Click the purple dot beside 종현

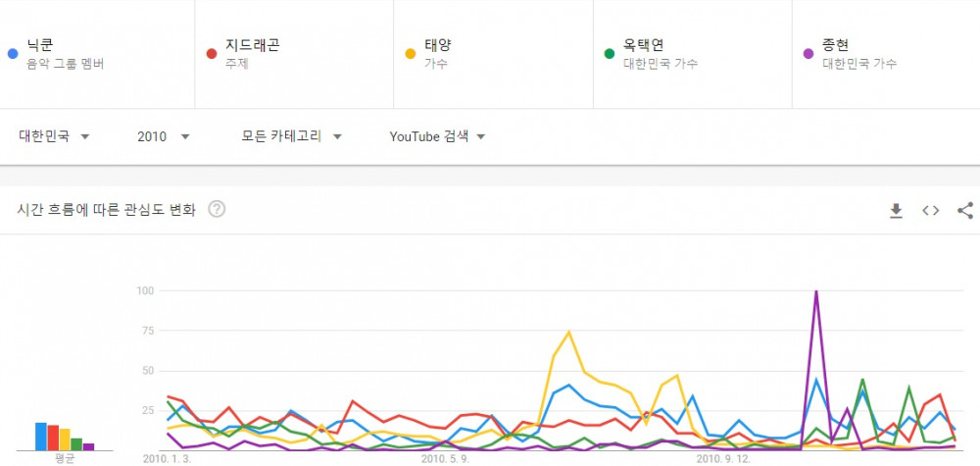tap(808, 54)
